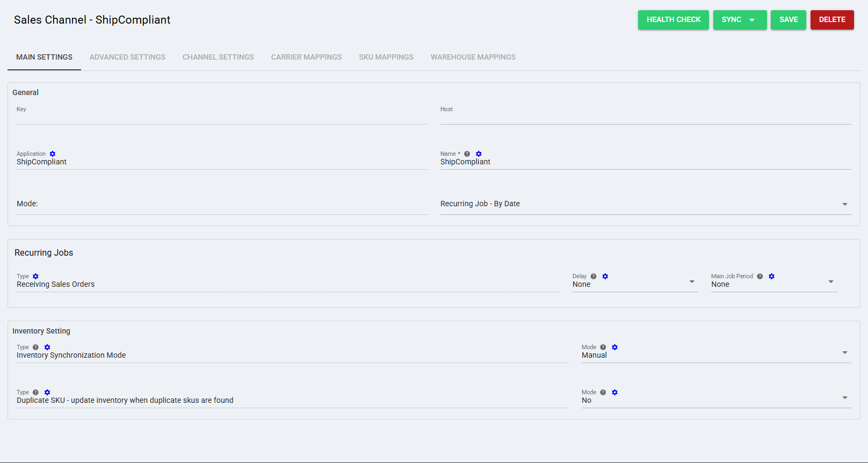
Task: Click help icon for Duplicate SKU type
Action: (x=36, y=393)
